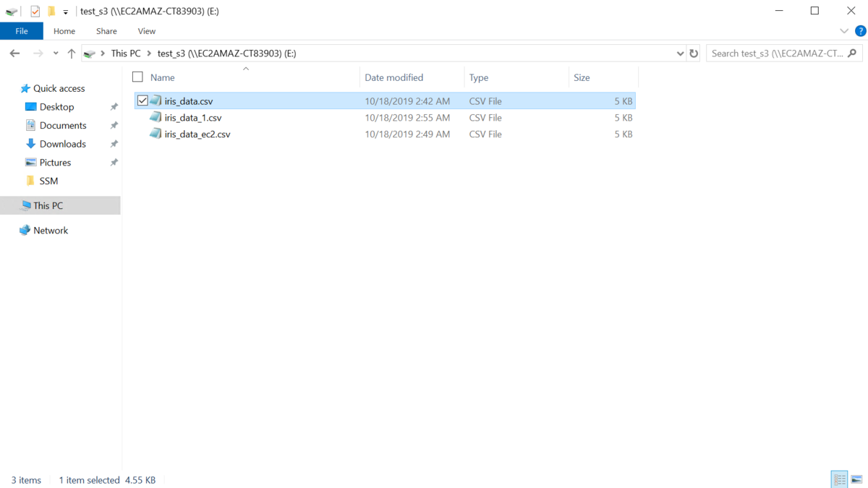Open Pictures in the navigation pane

click(x=56, y=163)
